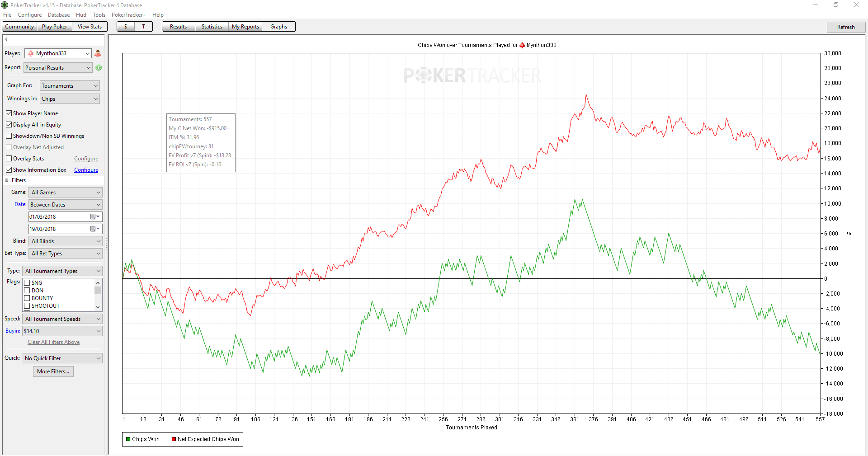Click the green help icon beside Report

[99, 68]
